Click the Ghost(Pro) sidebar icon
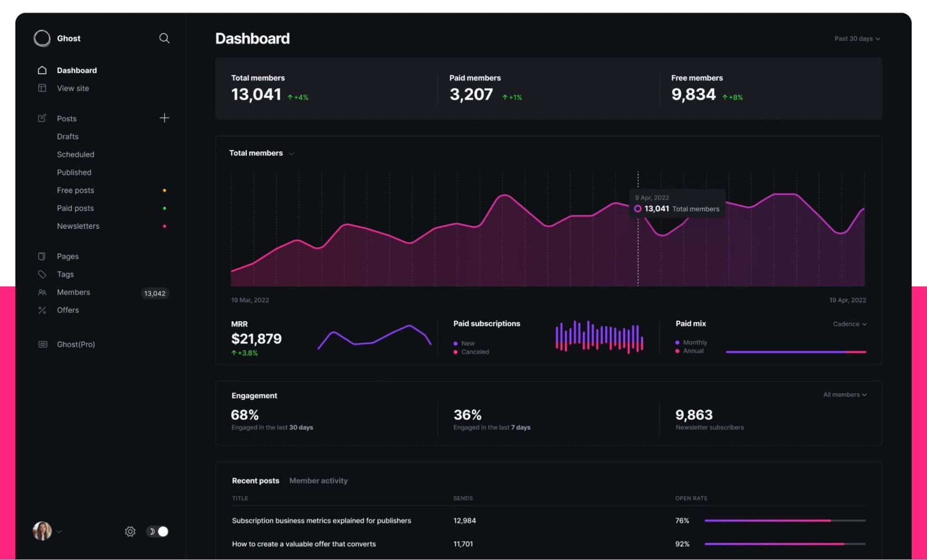 [x=42, y=344]
